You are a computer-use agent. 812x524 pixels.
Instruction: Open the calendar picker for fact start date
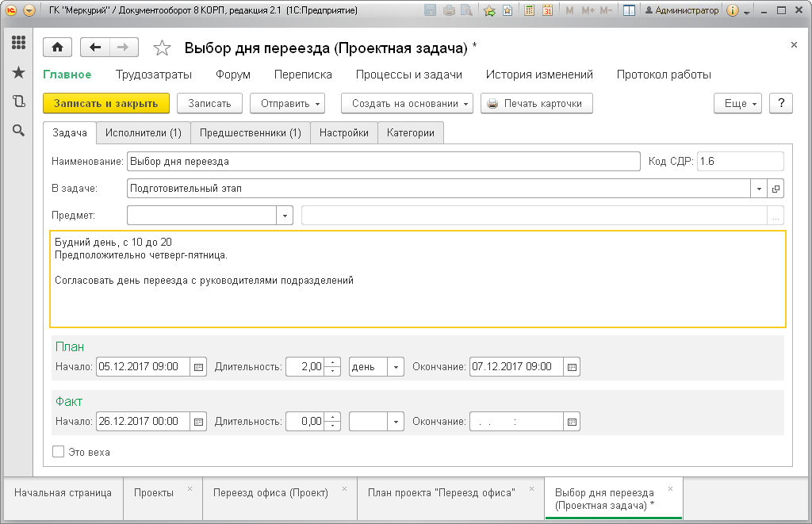198,422
